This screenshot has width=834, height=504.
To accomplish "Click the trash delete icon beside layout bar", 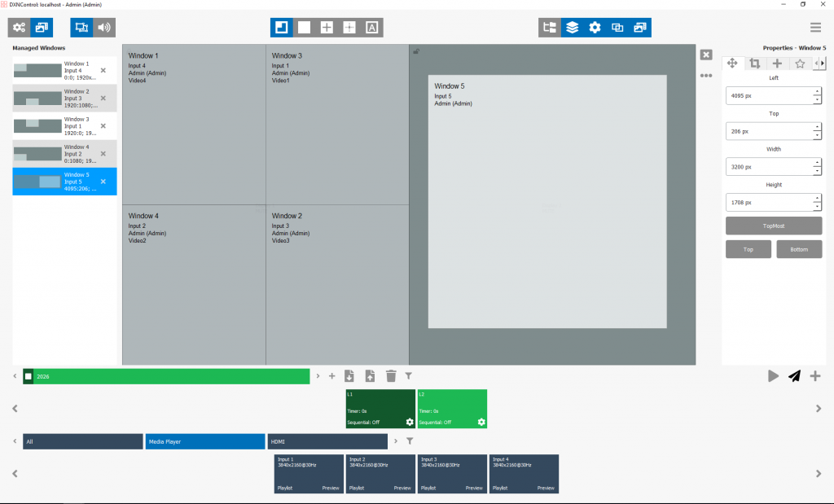I will (x=391, y=375).
